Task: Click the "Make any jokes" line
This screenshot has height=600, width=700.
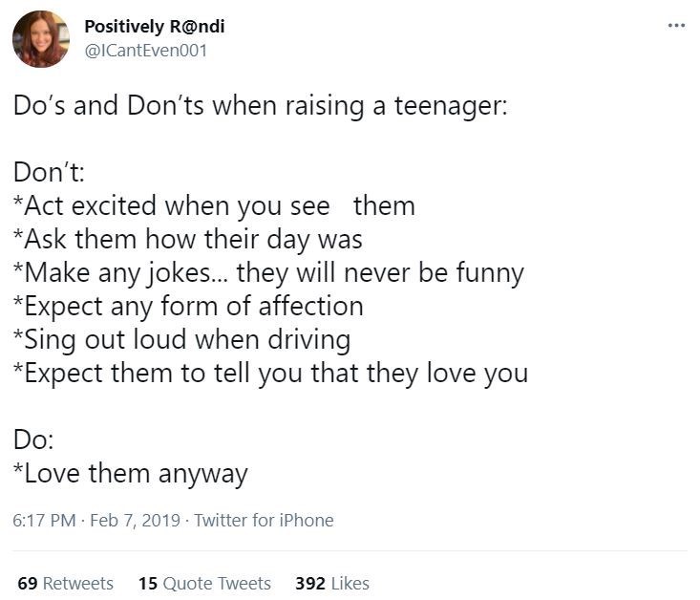Action: pyautogui.click(x=268, y=273)
